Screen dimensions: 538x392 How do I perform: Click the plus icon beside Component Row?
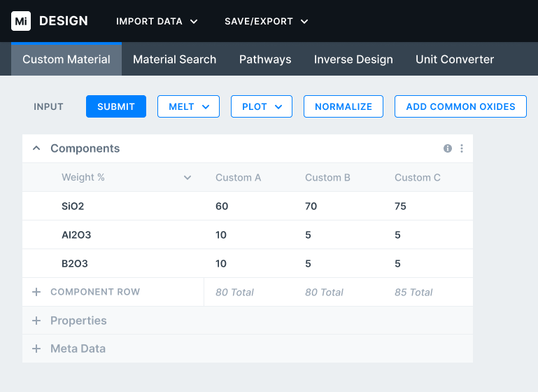[36, 292]
